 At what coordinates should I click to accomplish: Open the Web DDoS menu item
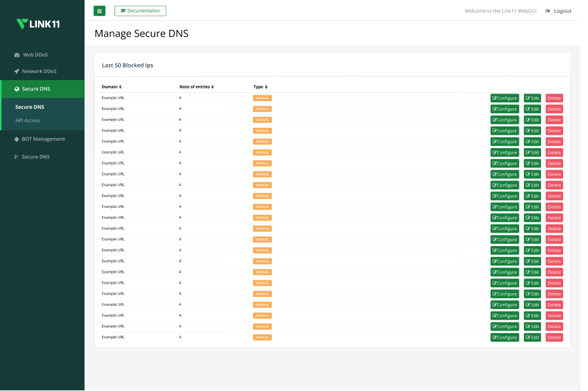click(x=35, y=55)
